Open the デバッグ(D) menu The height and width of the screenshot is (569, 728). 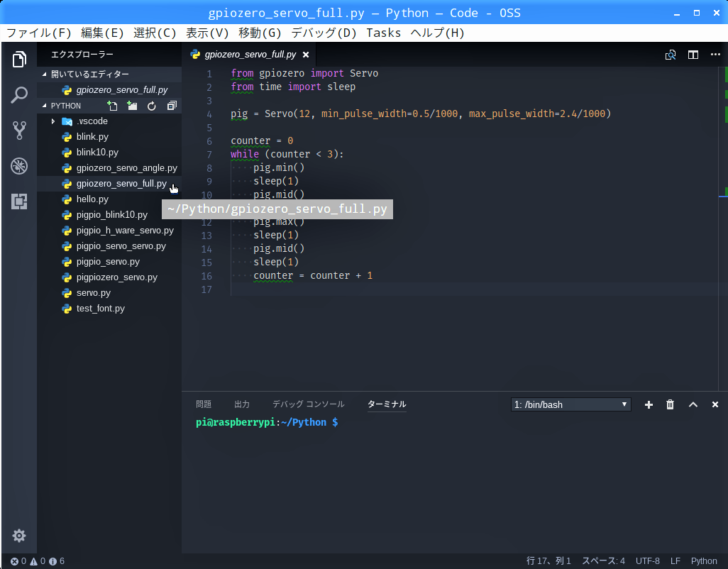click(324, 33)
